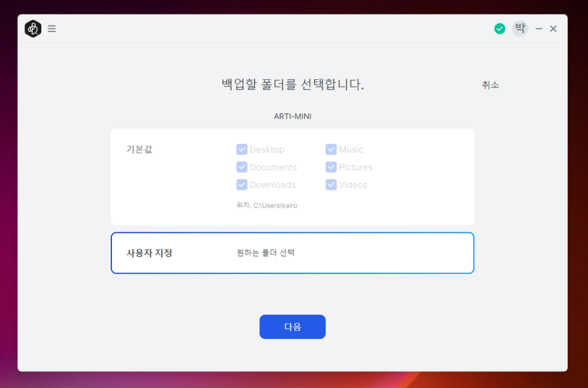Toggle the Music folder checkbox
Image resolution: width=588 pixels, height=388 pixels.
(x=331, y=149)
